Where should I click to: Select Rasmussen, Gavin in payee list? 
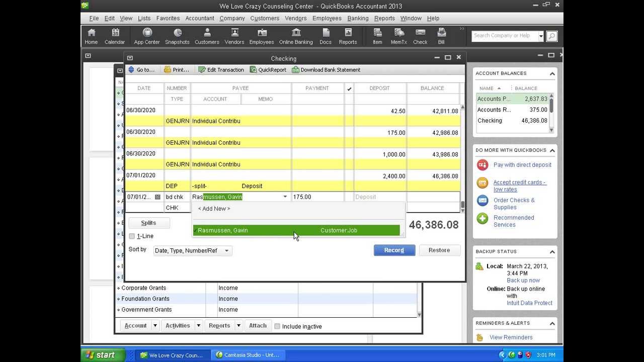[296, 230]
